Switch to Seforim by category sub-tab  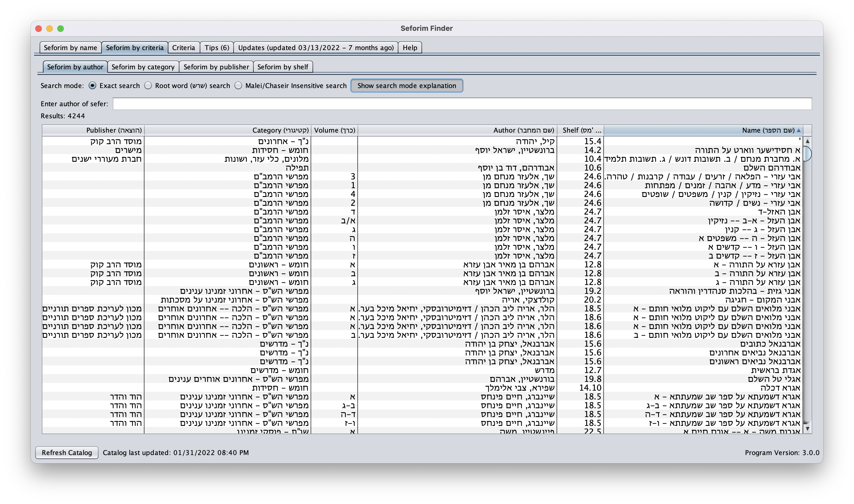(x=143, y=67)
